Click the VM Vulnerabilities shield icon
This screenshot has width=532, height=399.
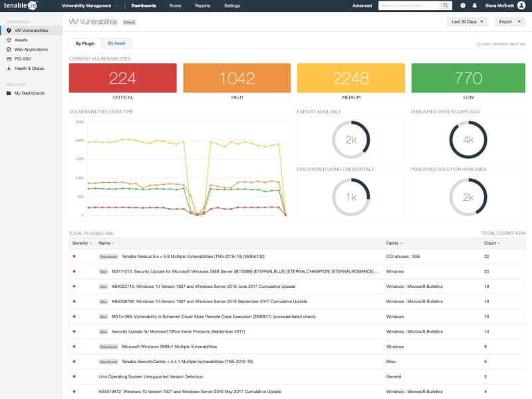[8, 31]
